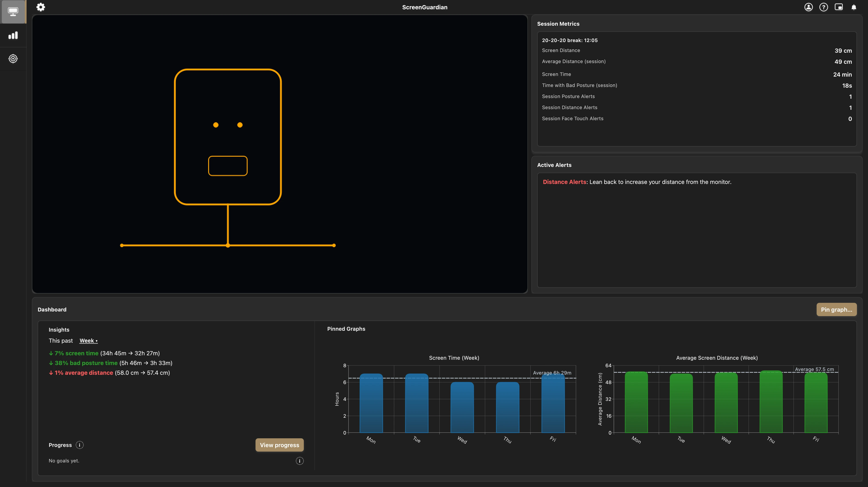Open the user account profile icon

pos(808,7)
